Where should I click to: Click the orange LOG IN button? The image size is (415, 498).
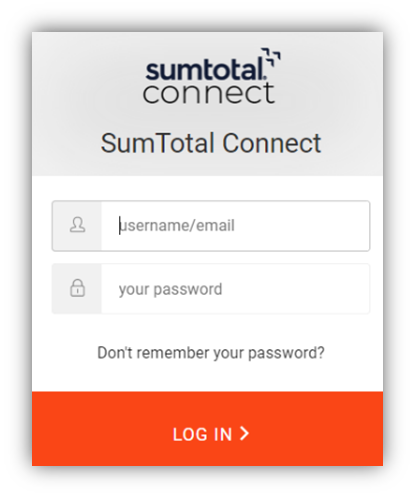pos(207,429)
